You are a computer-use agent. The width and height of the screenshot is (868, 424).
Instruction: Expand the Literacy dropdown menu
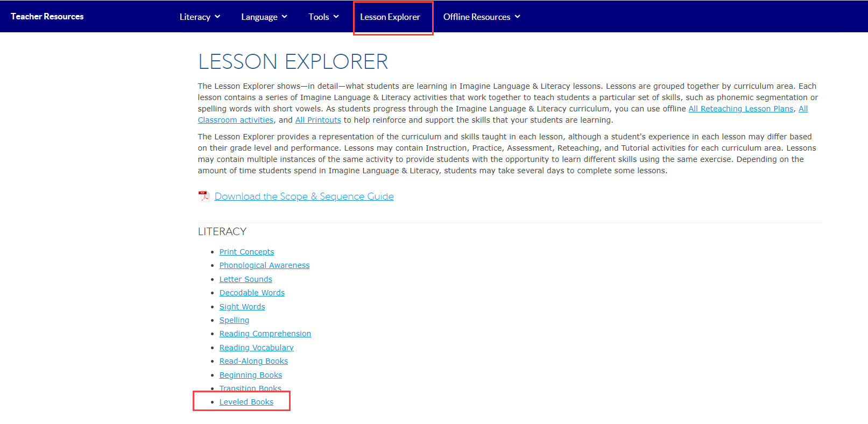pyautogui.click(x=200, y=17)
